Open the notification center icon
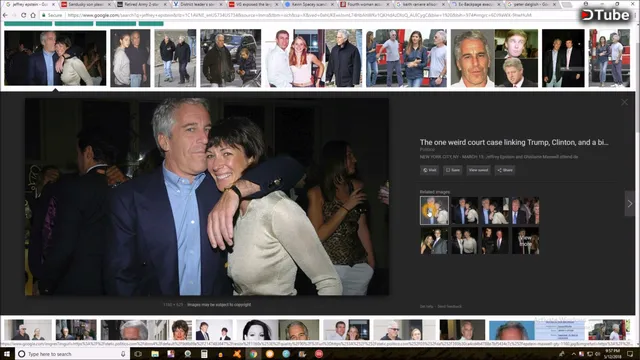Screen dimensions: 640x360 630,354
